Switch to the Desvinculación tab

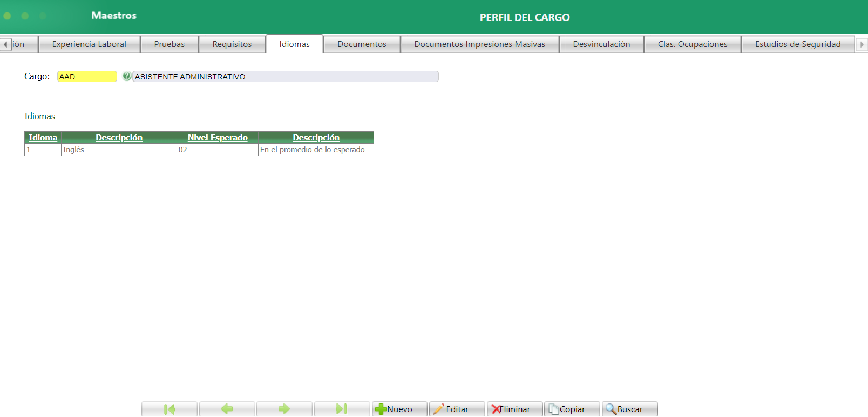click(x=601, y=44)
